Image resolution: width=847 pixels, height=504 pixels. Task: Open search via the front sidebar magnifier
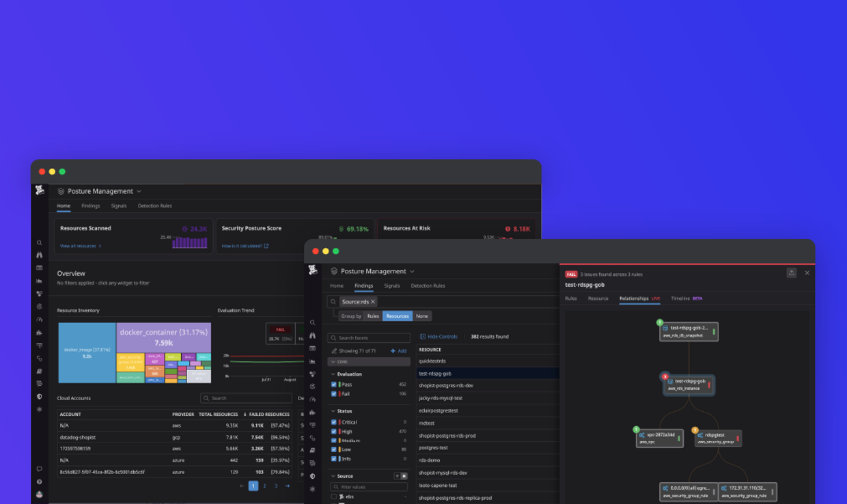tap(313, 322)
